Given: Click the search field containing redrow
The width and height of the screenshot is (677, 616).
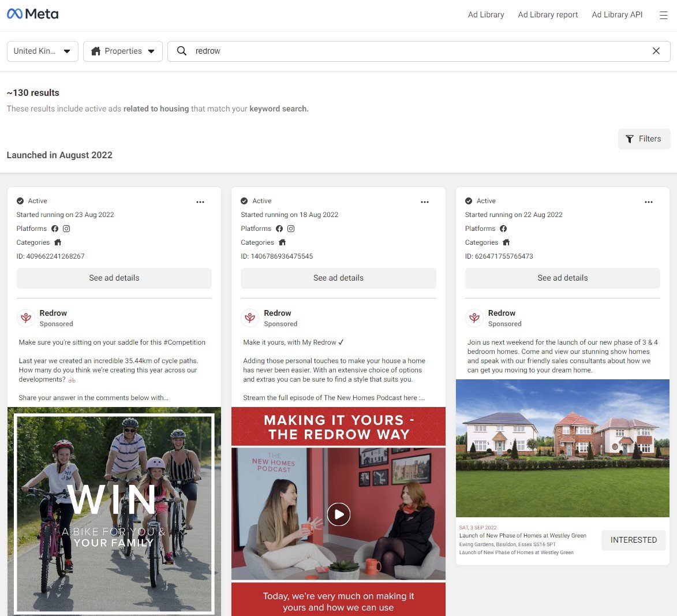Looking at the screenshot, I should tap(419, 51).
